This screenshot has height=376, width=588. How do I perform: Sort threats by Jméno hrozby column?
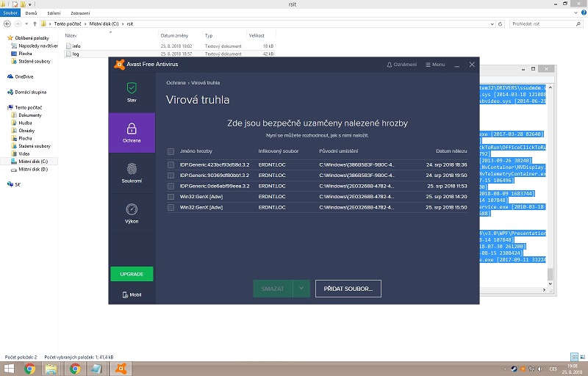(x=196, y=151)
